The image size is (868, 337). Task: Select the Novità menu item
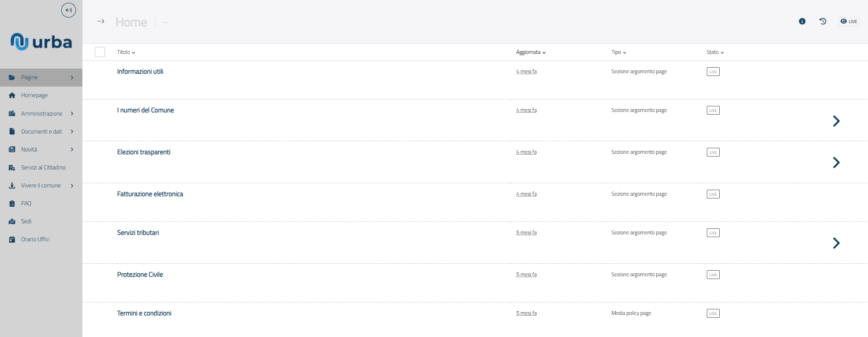pyautogui.click(x=29, y=150)
